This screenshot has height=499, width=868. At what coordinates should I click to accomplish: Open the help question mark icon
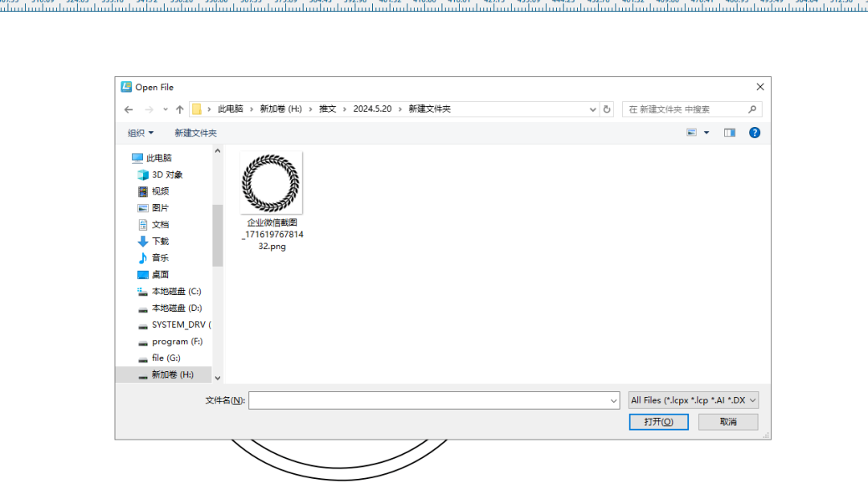(x=754, y=133)
